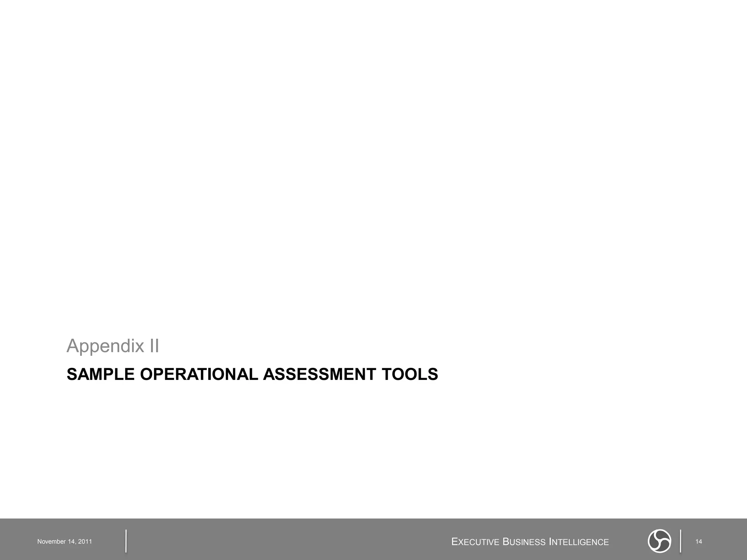Click the swirl logo in footer
Image resolution: width=747 pixels, height=560 pixels.
coord(659,541)
